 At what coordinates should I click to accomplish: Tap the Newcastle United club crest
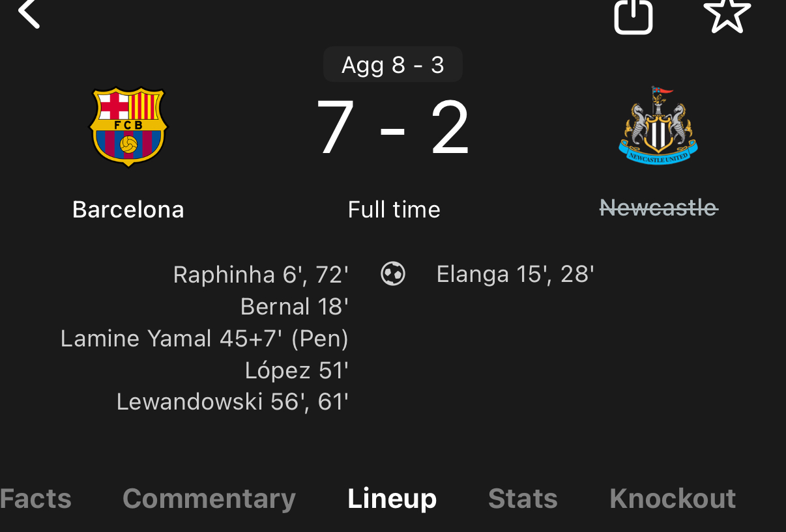(x=658, y=126)
